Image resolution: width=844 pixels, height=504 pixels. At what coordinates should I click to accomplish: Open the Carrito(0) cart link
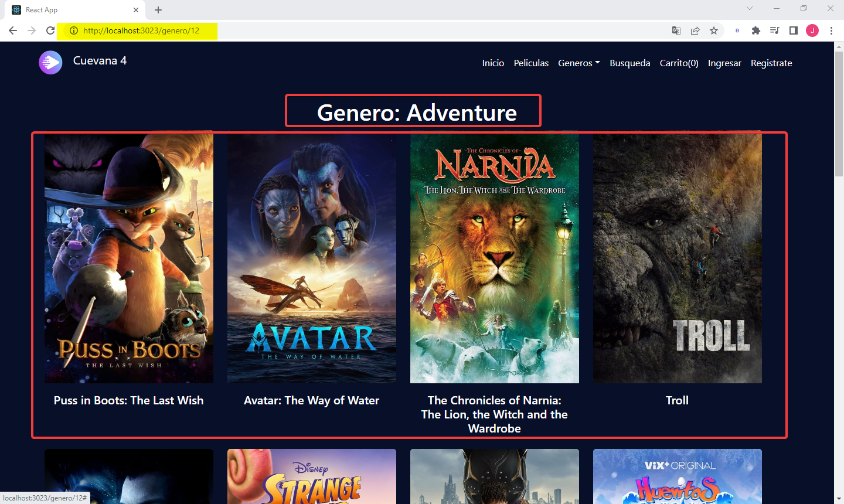coord(679,63)
